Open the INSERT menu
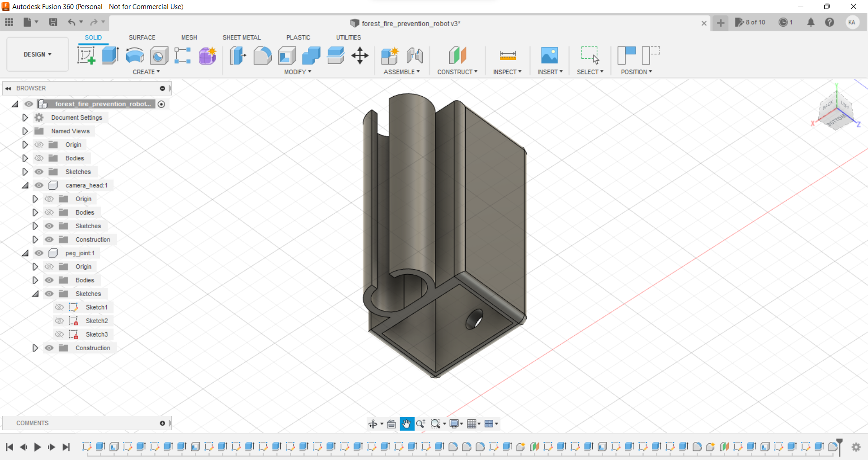Viewport: 868px width, 460px height. [x=550, y=72]
